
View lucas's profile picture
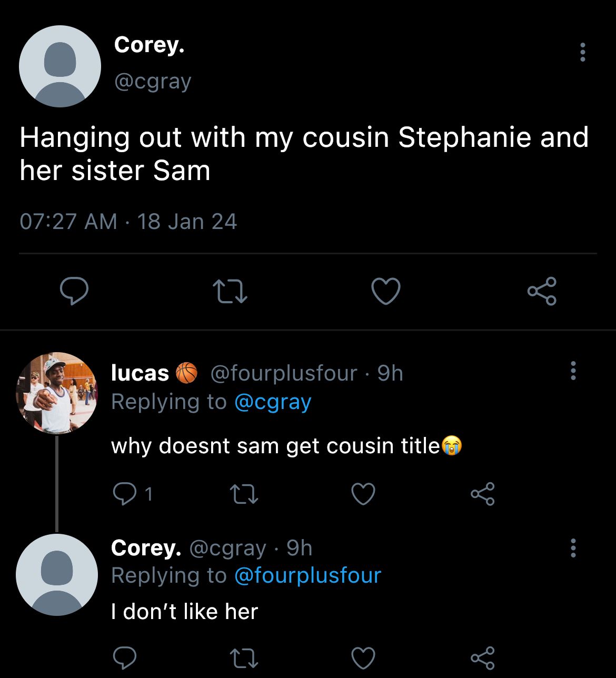57,393
